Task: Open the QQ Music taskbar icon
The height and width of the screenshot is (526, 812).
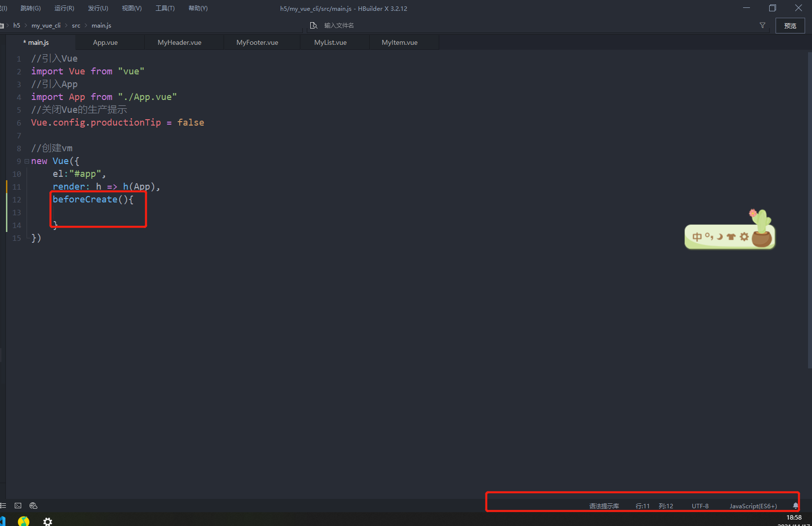Action: [x=24, y=521]
